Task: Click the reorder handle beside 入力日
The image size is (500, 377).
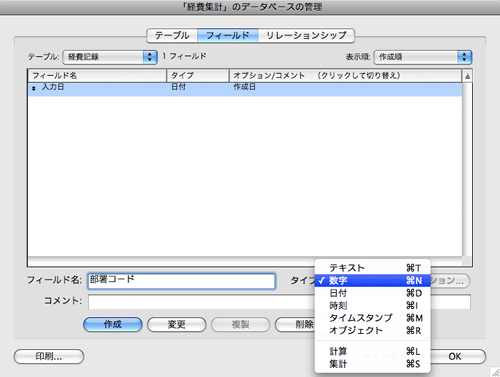Action: [34, 89]
